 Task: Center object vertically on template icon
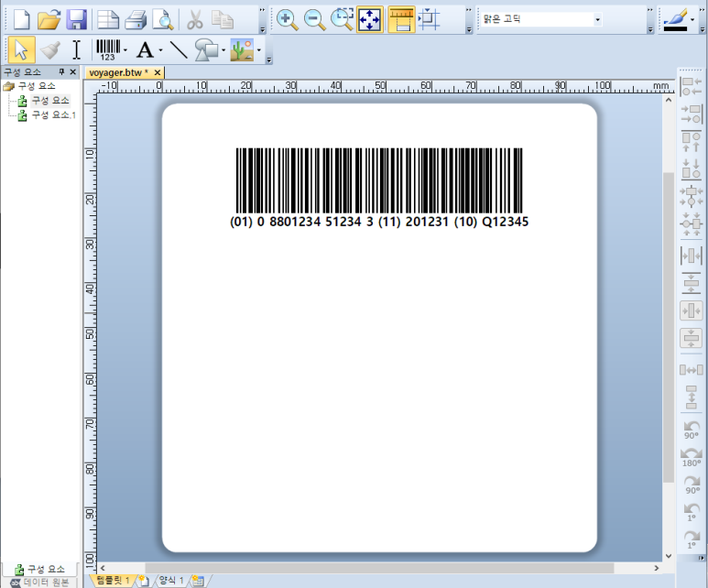[x=692, y=338]
